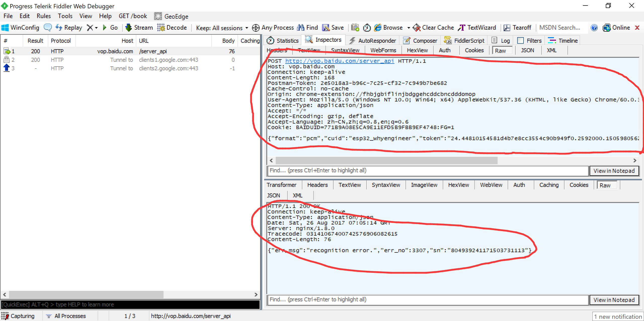Click the Any Process target icon
The image size is (644, 321).
pos(256,28)
